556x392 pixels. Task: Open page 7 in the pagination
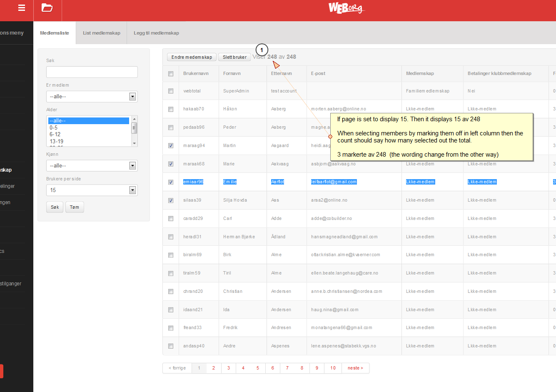287,368
